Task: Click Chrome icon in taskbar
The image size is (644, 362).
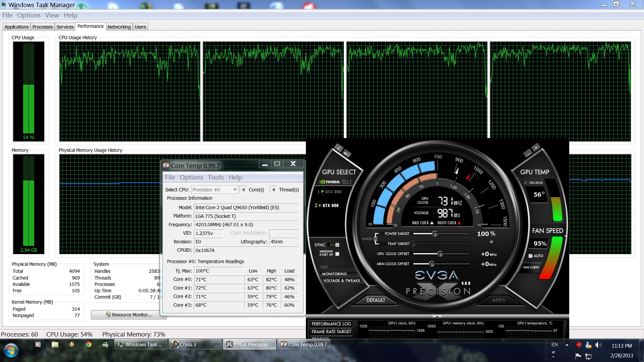Action: pos(89,344)
